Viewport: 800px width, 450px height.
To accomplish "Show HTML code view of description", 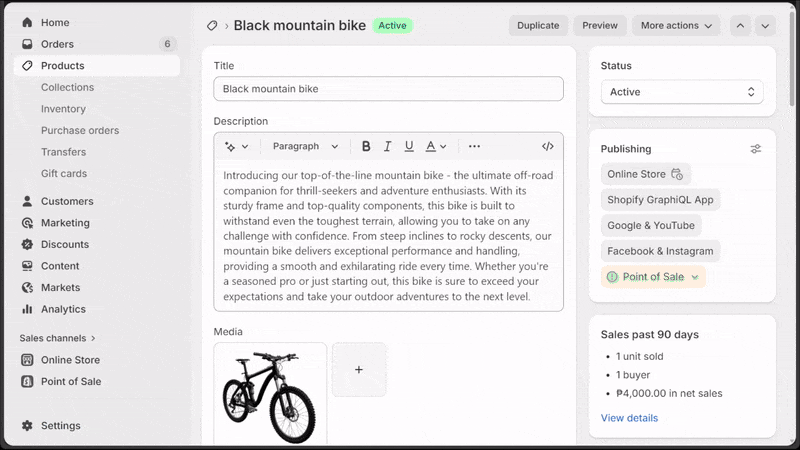I will click(547, 146).
